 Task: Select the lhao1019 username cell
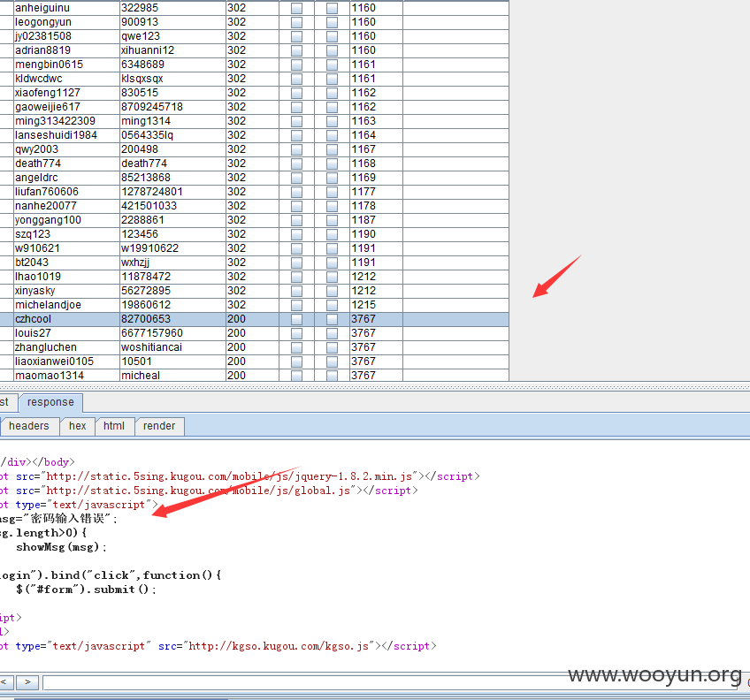(x=66, y=277)
